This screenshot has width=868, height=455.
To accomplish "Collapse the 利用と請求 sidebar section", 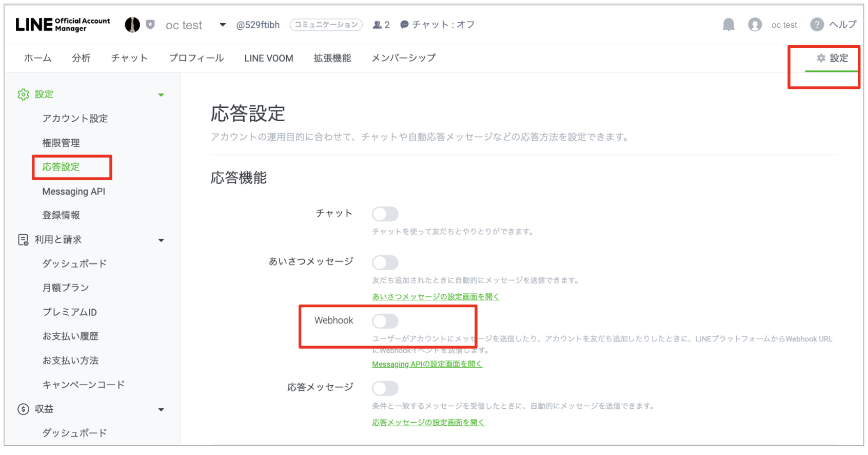I will tap(161, 240).
